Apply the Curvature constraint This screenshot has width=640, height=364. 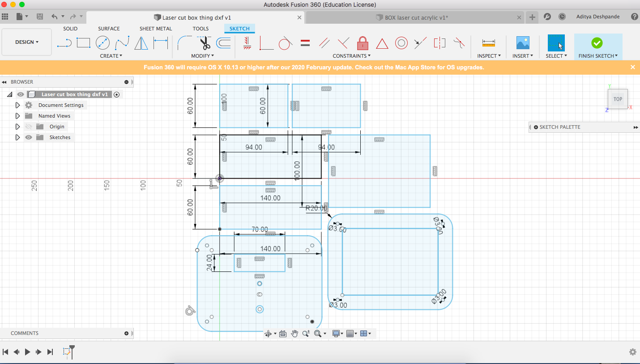pos(459,43)
